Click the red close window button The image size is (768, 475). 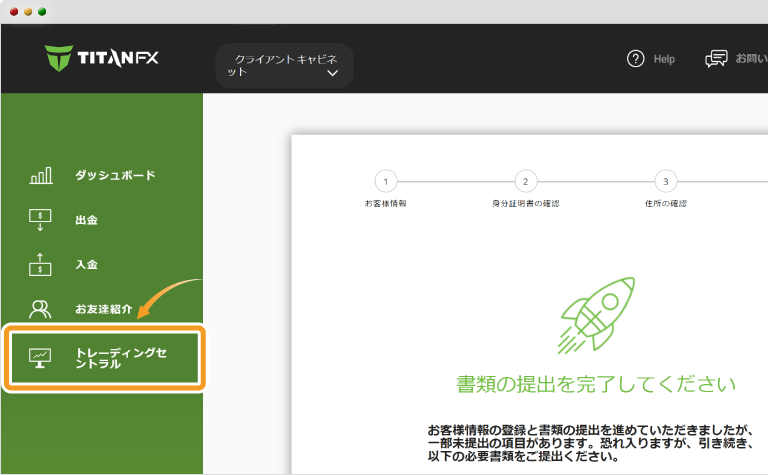[14, 12]
